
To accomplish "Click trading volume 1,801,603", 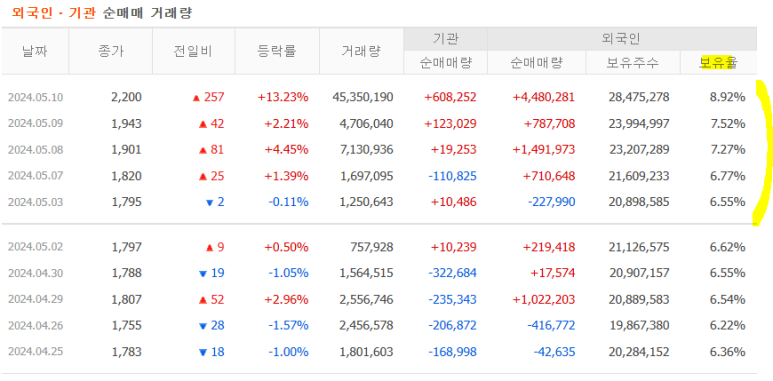I will click(367, 352).
